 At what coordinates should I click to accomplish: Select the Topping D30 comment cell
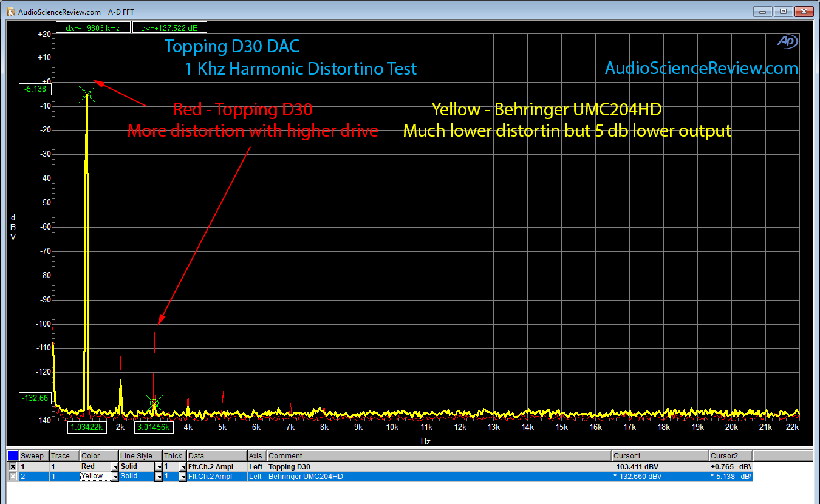click(439, 466)
